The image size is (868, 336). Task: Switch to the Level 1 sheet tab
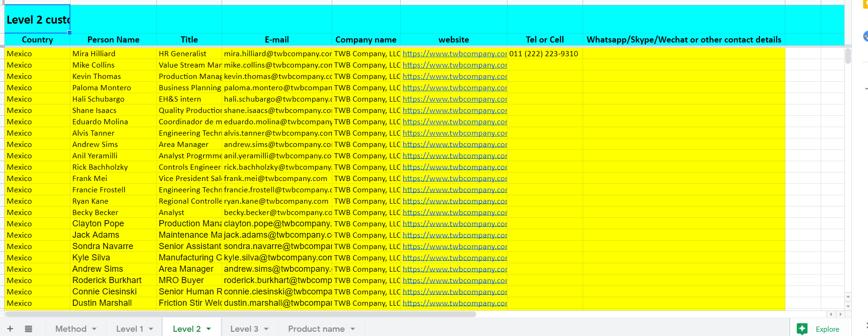click(129, 329)
